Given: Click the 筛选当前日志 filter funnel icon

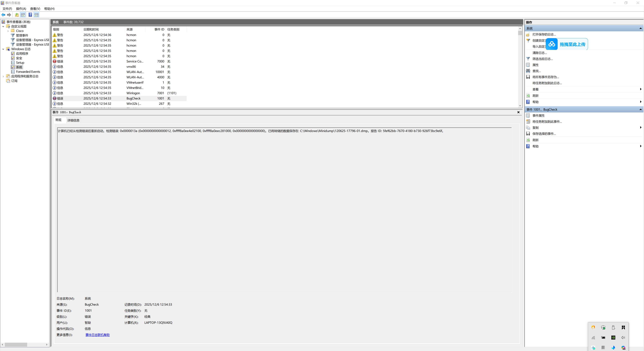Looking at the screenshot, I should (528, 59).
